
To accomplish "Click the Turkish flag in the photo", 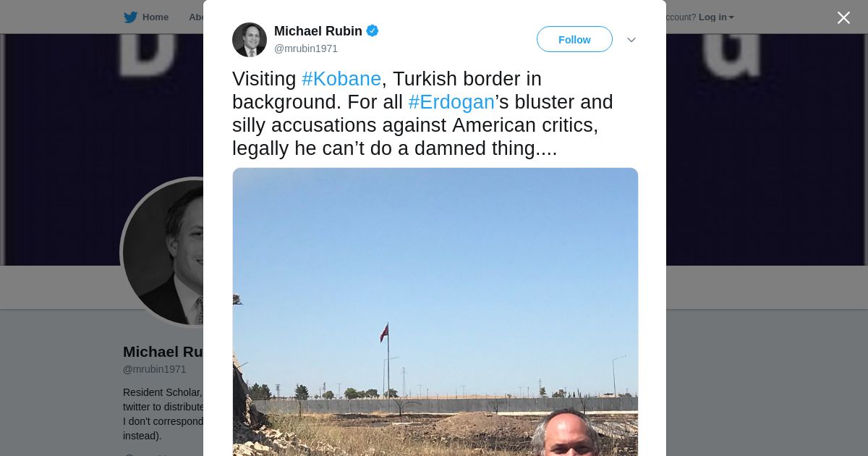I will pos(384,333).
